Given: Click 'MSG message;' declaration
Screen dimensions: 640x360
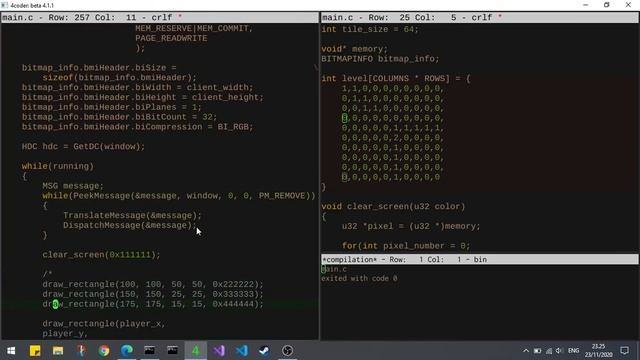Looking at the screenshot, I should (73, 186).
